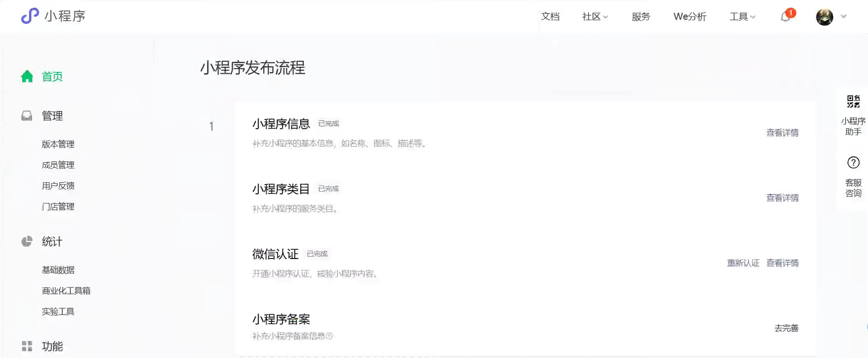Click the 客服咨询 question mark icon
868x358 pixels.
point(853,163)
